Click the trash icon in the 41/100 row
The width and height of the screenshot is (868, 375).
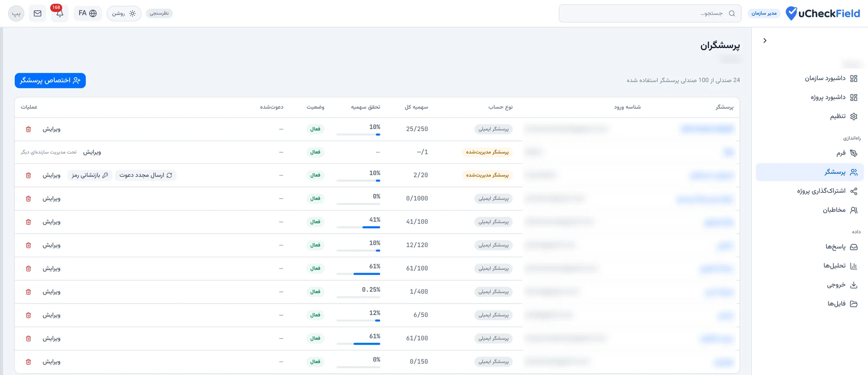pos(29,222)
